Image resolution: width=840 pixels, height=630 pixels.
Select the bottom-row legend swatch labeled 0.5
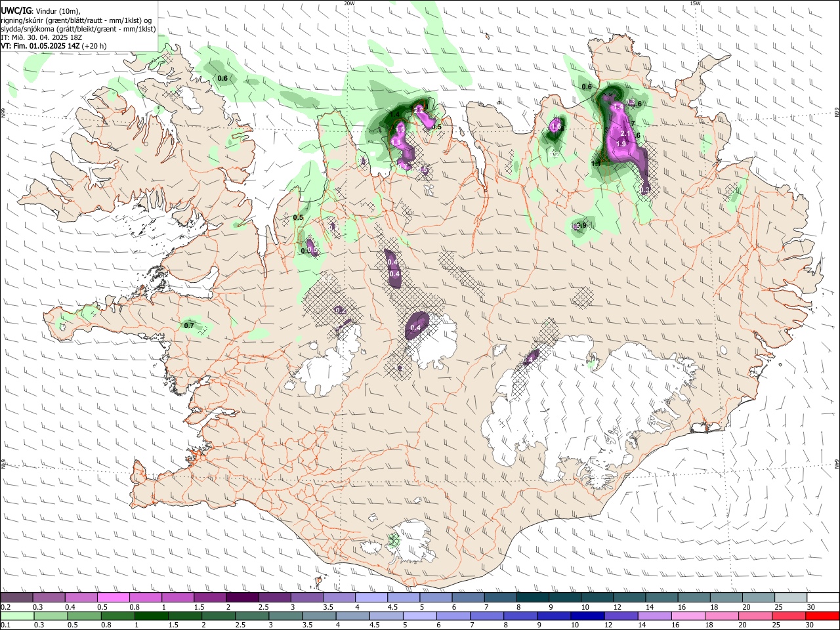pos(84,616)
